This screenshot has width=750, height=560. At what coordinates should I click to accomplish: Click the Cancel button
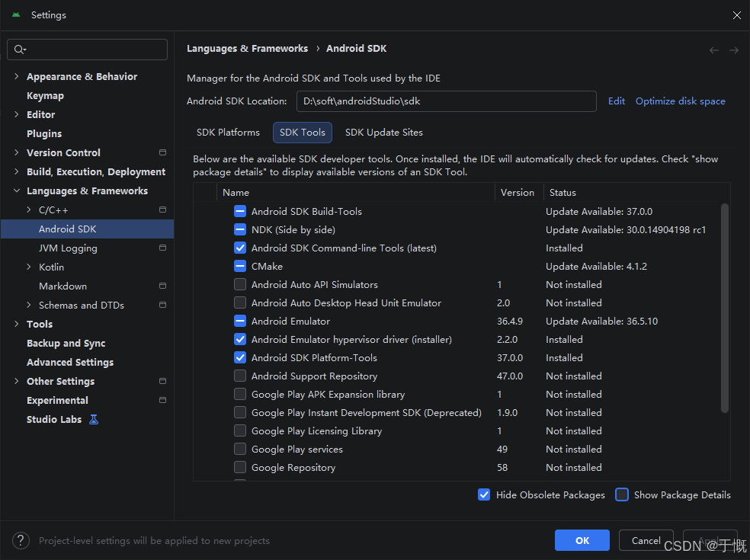point(646,540)
